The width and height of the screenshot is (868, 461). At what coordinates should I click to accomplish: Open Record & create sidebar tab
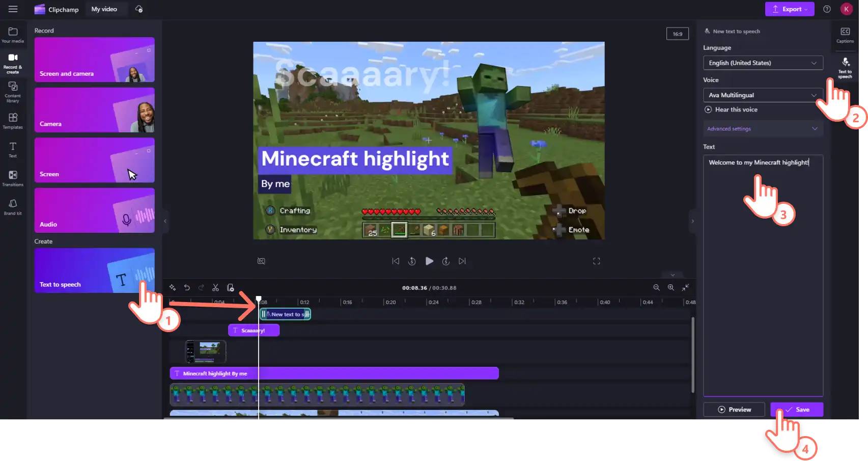point(13,63)
